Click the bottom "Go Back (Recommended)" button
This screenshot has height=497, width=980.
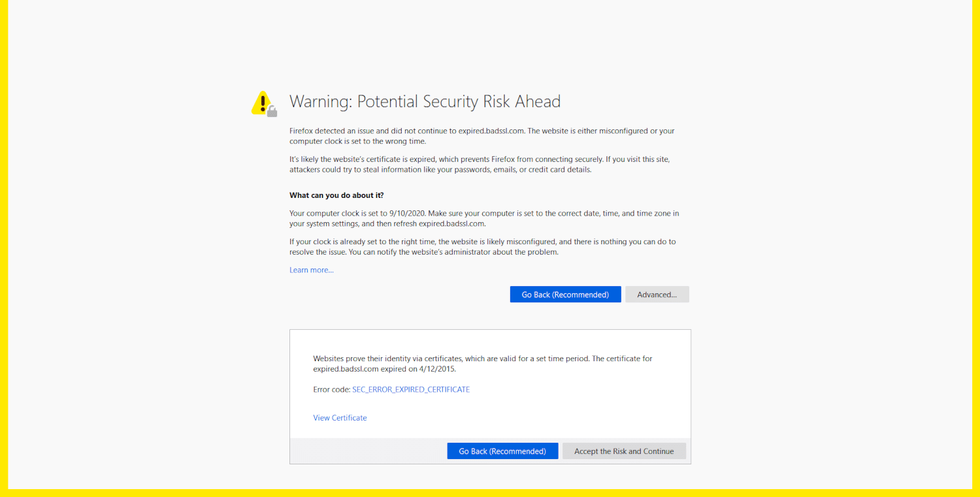pyautogui.click(x=502, y=451)
